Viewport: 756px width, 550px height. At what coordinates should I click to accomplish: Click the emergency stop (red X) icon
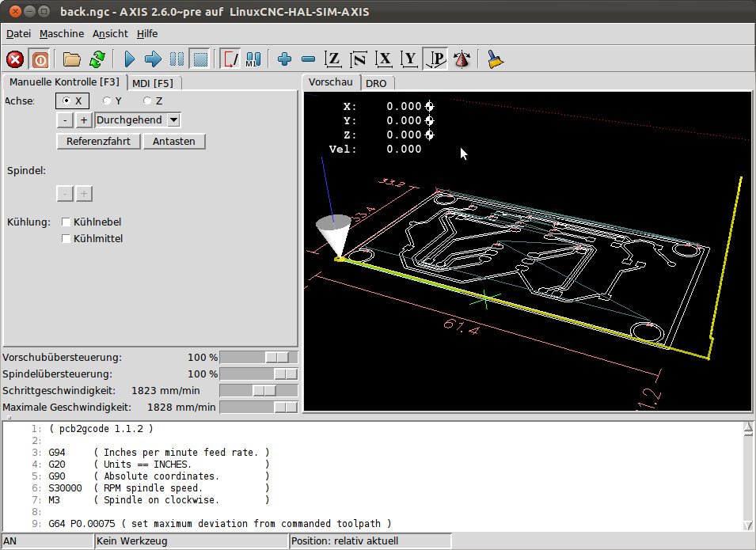pos(15,59)
